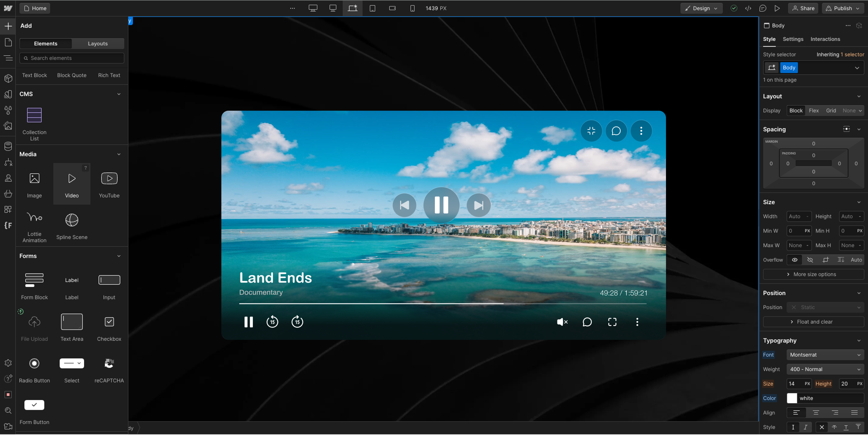Select the Style tab
The image size is (868, 435).
769,39
